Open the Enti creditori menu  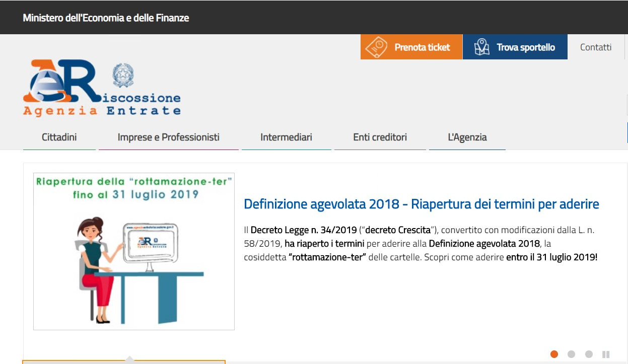[380, 137]
